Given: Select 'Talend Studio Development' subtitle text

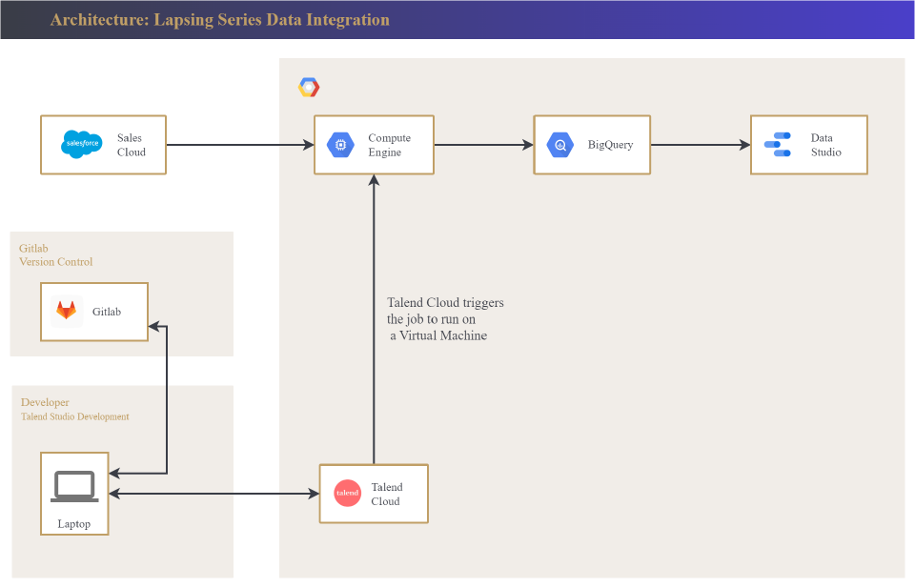Looking at the screenshot, I should [75, 416].
